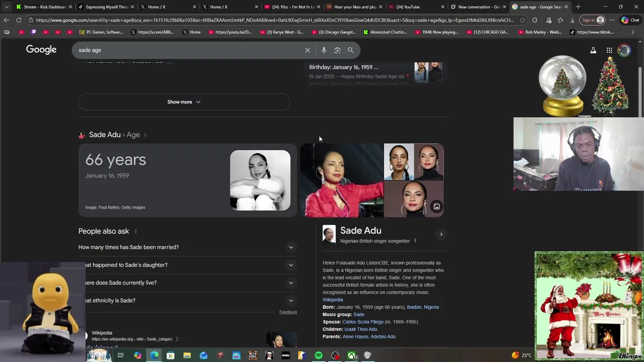The image size is (644, 362).
Task: Expand the question about Sade's ethnicity
Action: pos(188,301)
